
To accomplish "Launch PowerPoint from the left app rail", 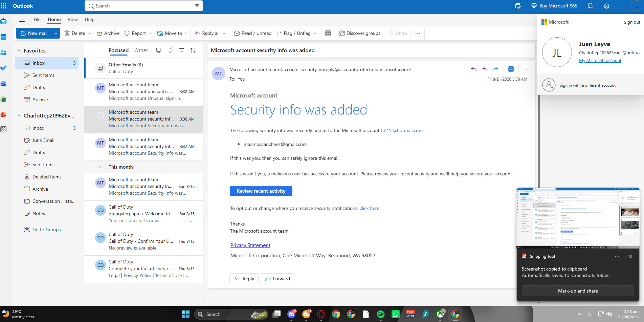I will point(3,115).
